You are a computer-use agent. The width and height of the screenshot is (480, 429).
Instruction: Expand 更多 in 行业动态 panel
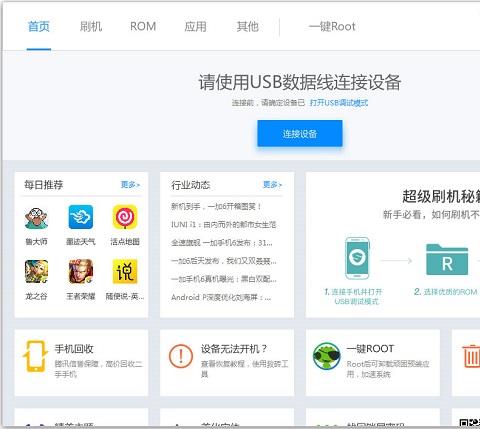[x=272, y=184]
